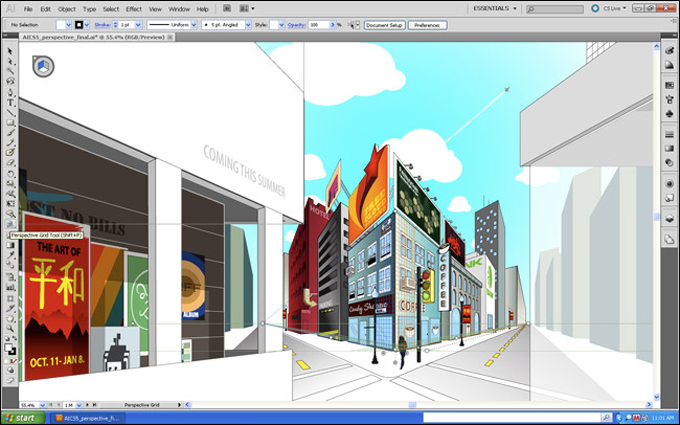
Task: Select the Type tool
Action: coord(10,103)
